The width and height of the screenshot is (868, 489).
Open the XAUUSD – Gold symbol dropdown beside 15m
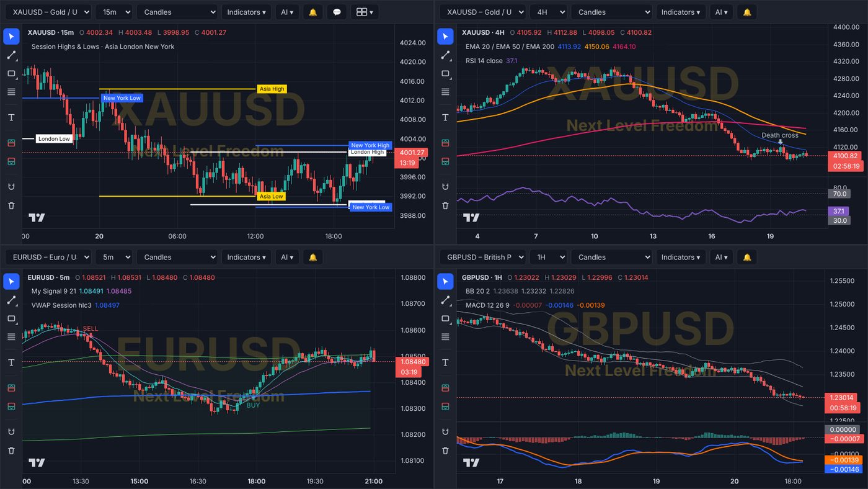tap(48, 12)
